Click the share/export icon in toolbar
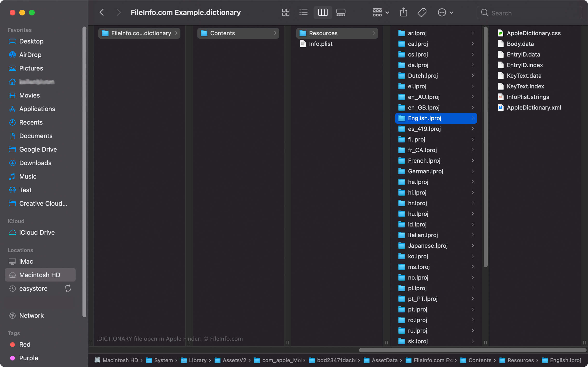Viewport: 588px width, 367px height. [x=403, y=12]
